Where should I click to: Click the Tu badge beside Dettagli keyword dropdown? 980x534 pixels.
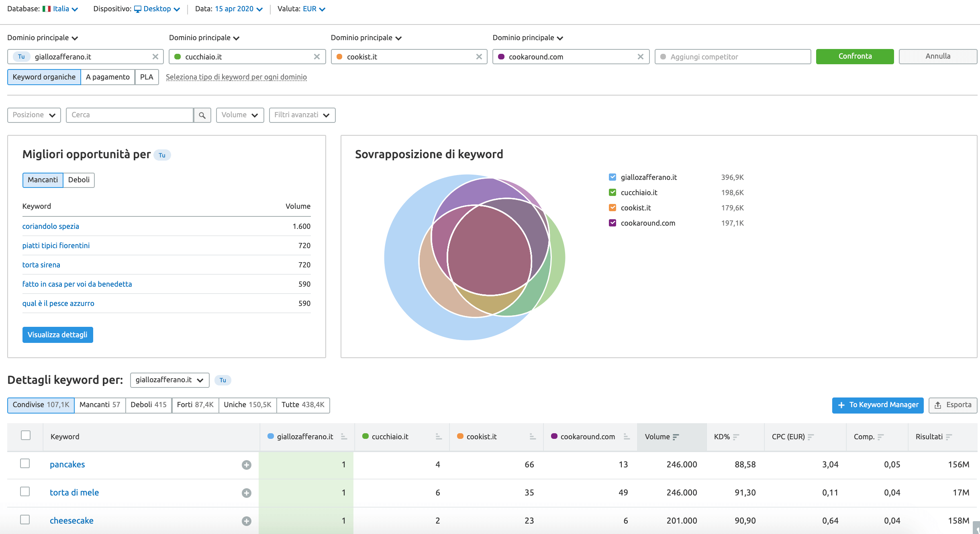(223, 380)
